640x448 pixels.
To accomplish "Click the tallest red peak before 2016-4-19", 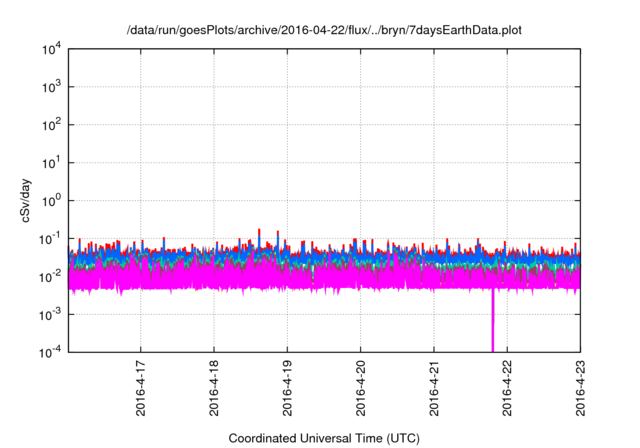I will coord(259,232).
